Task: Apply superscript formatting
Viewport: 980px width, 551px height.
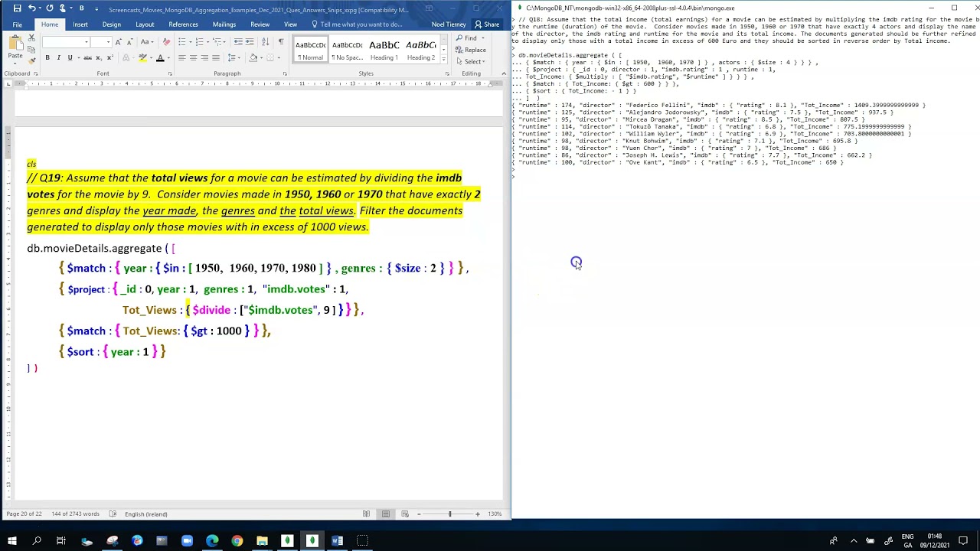Action: click(110, 58)
